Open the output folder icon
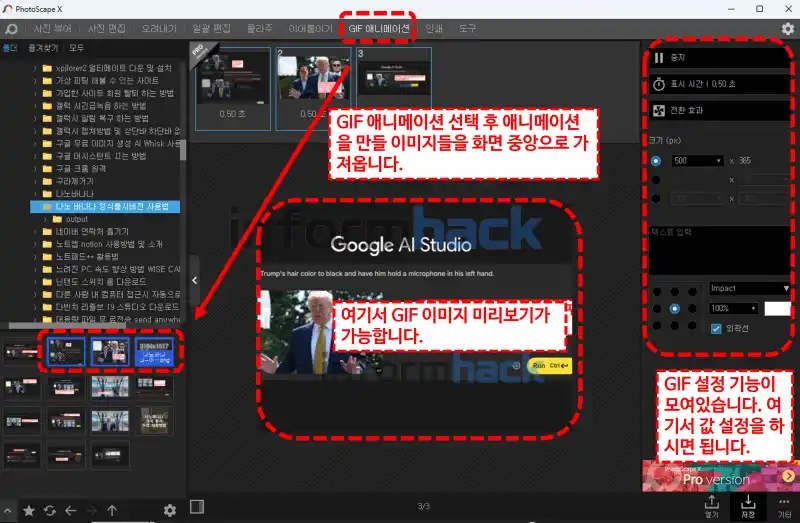 pyautogui.click(x=58, y=219)
